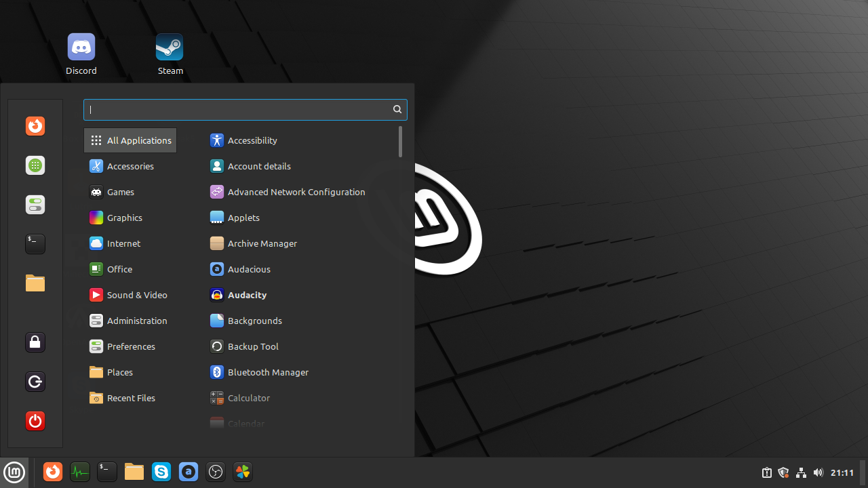The image size is (868, 488).
Task: Open the Steam desktop shortcut
Action: coord(170,54)
